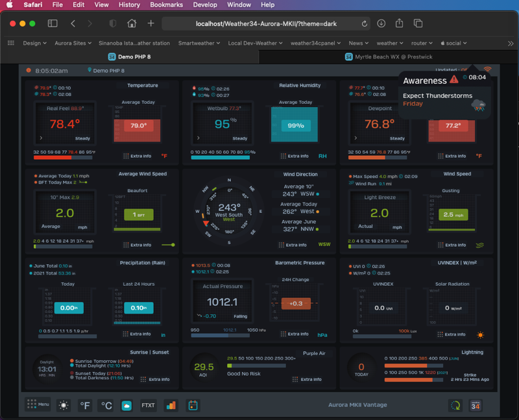Open the Apple menu
This screenshot has width=519, height=420.
(x=10, y=5)
